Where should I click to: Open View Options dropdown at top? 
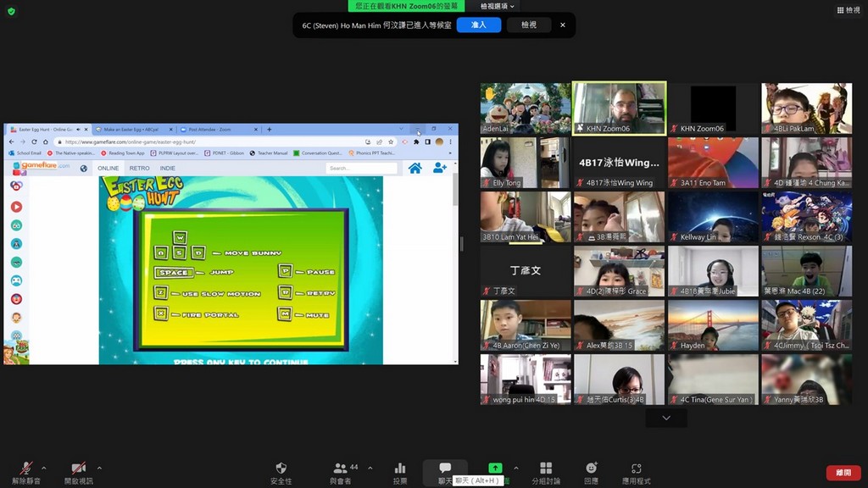coord(497,6)
